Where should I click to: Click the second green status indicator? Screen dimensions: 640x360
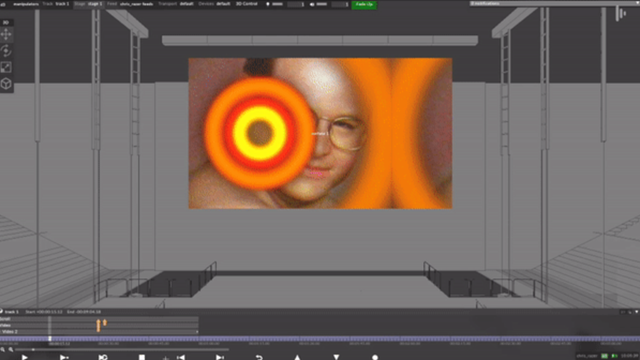(x=614, y=356)
